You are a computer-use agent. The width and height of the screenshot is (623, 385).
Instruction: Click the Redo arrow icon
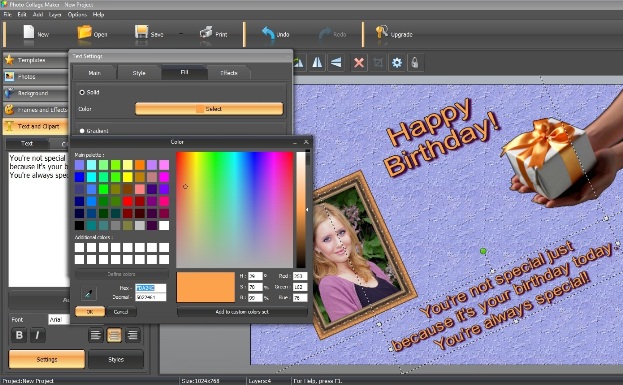coord(325,33)
